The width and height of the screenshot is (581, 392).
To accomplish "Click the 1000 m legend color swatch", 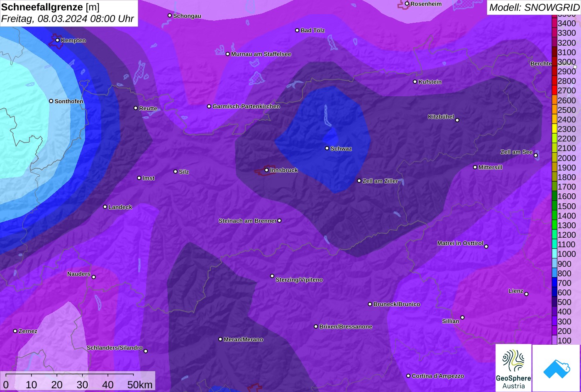I will click(x=554, y=254).
